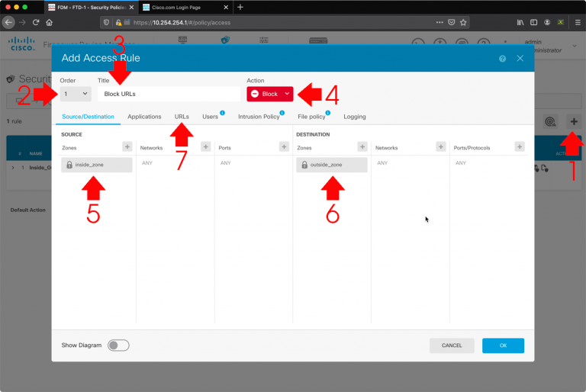Switch to the Logging tab

pos(355,117)
